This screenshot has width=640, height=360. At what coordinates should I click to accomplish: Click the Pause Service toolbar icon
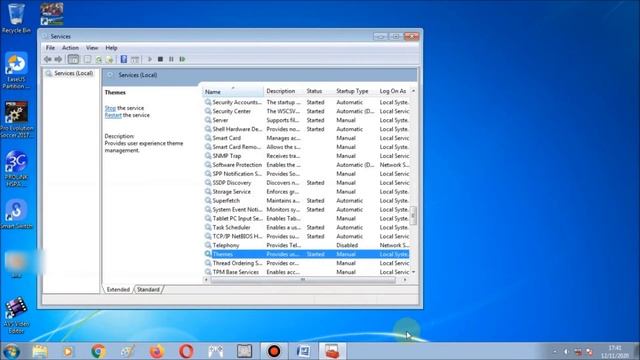coord(171,59)
